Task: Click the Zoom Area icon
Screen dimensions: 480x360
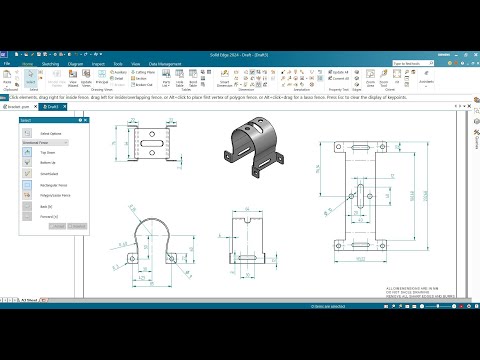Action: pyautogui.click(x=370, y=79)
